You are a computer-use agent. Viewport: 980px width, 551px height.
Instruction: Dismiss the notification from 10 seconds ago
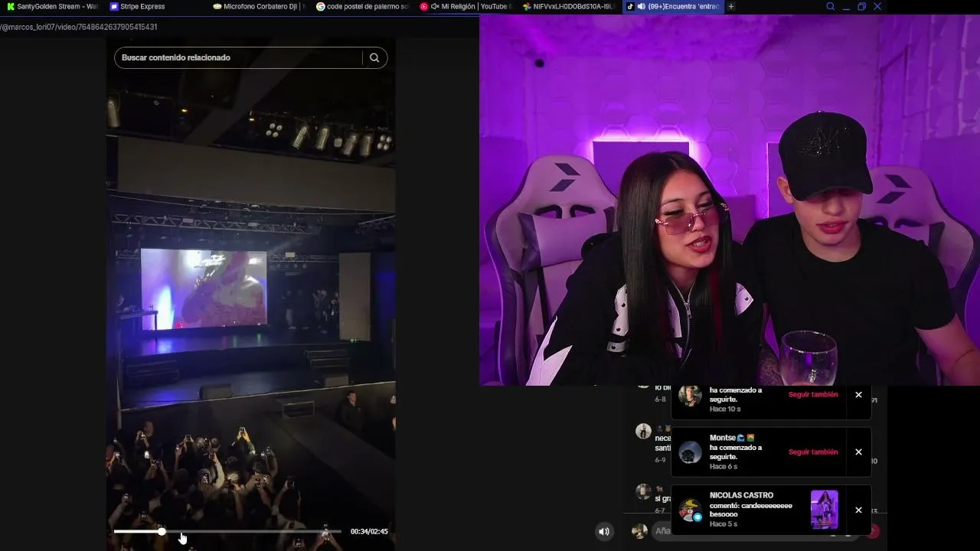point(858,395)
